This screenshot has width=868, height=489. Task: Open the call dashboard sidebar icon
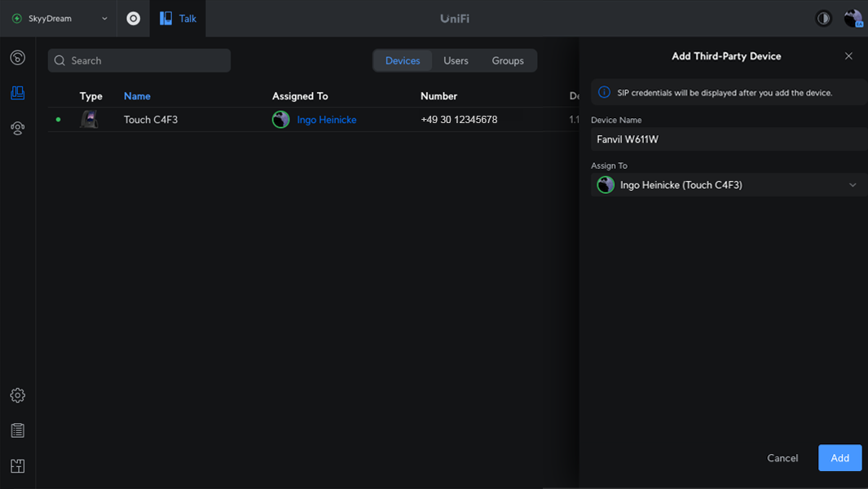point(17,58)
